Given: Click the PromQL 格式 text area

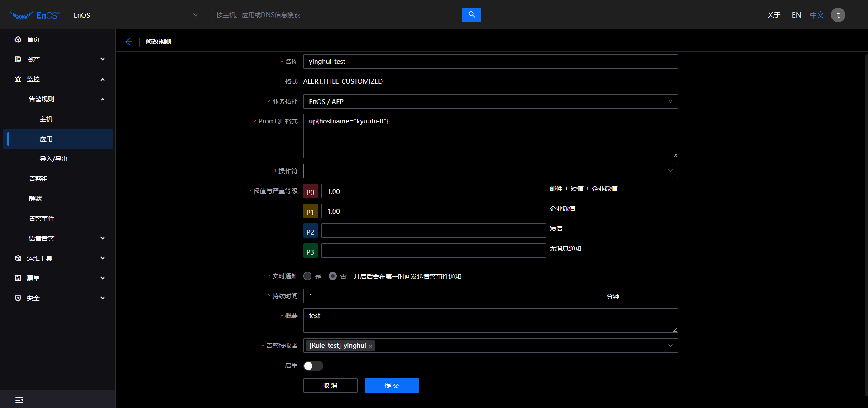Looking at the screenshot, I should click(491, 136).
